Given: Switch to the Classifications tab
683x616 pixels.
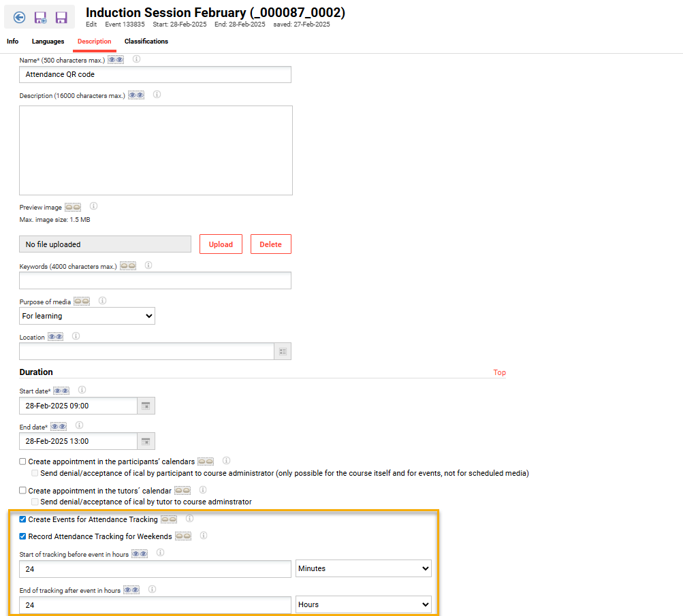Looking at the screenshot, I should 146,42.
